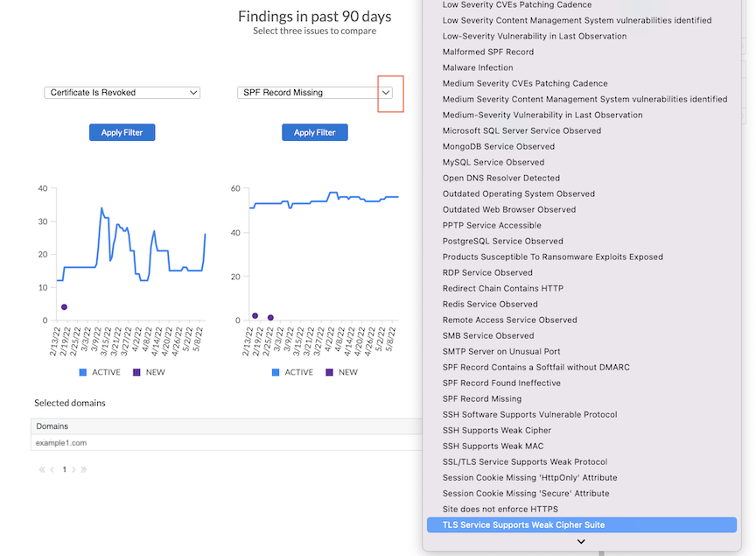Select RDP Service Observed from the list
The image size is (756, 556).
click(x=486, y=272)
